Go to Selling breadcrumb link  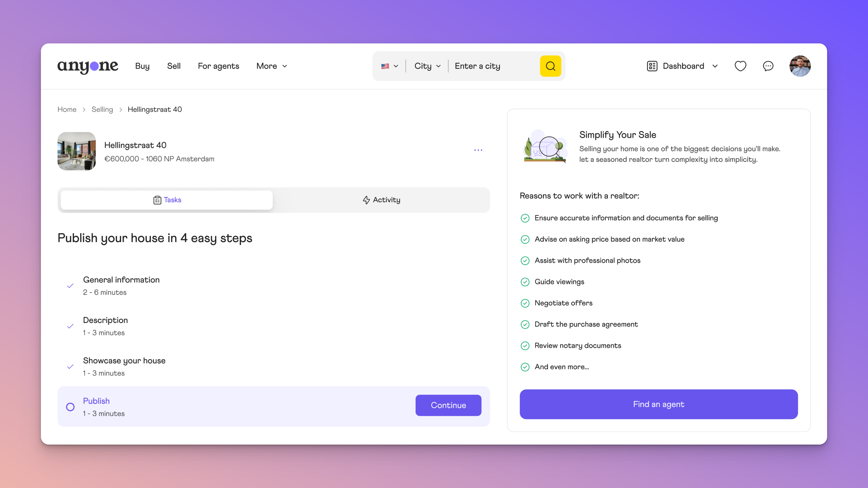pyautogui.click(x=102, y=109)
